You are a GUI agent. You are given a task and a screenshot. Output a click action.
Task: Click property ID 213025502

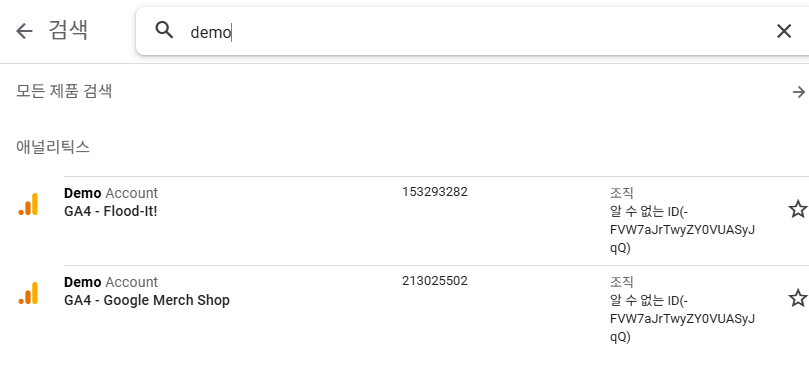coord(435,281)
